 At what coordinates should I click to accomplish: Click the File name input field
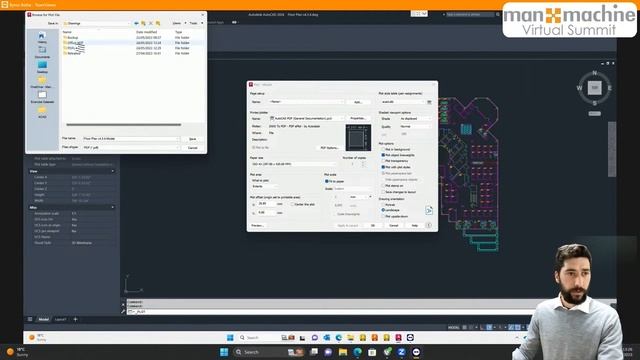point(131,139)
